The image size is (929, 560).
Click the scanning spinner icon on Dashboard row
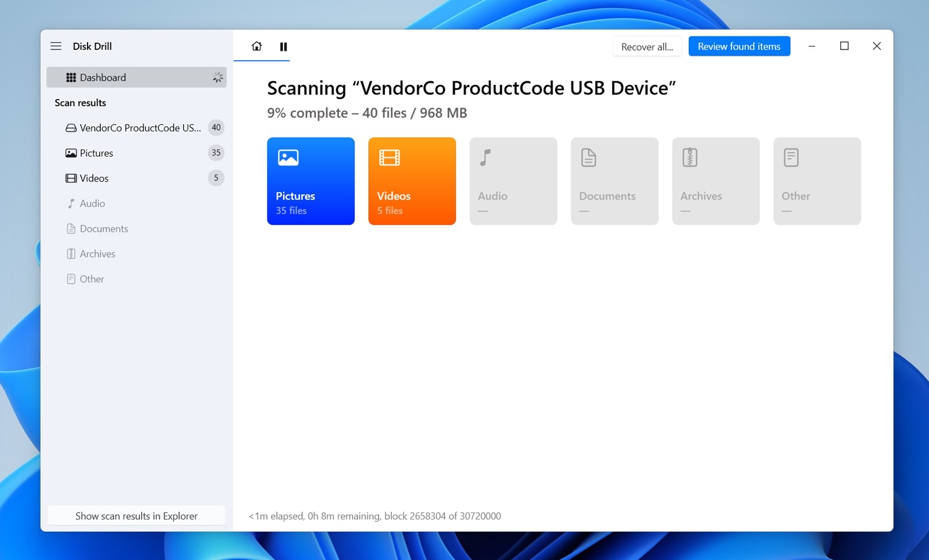pyautogui.click(x=218, y=77)
